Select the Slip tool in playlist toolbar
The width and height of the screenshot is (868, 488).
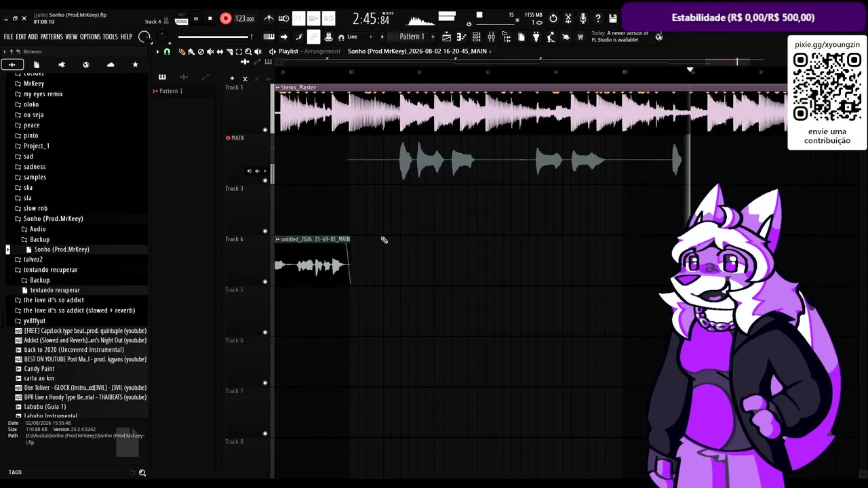220,52
